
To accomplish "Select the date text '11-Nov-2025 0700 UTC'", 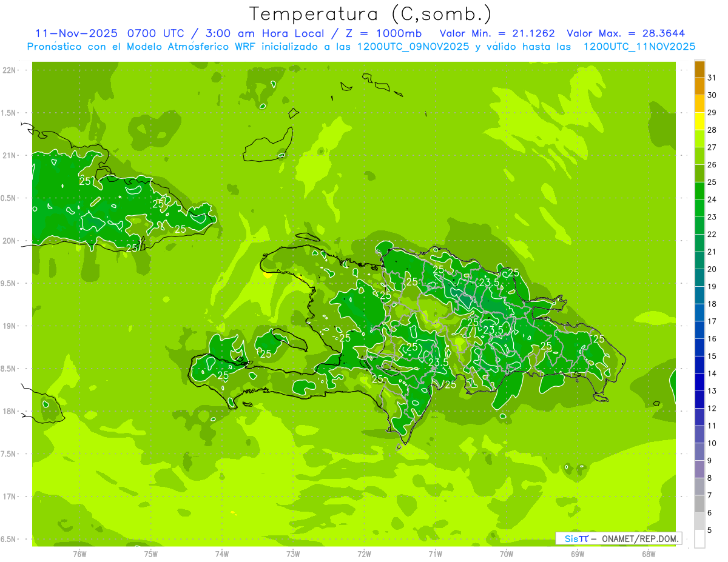I will coord(112,33).
